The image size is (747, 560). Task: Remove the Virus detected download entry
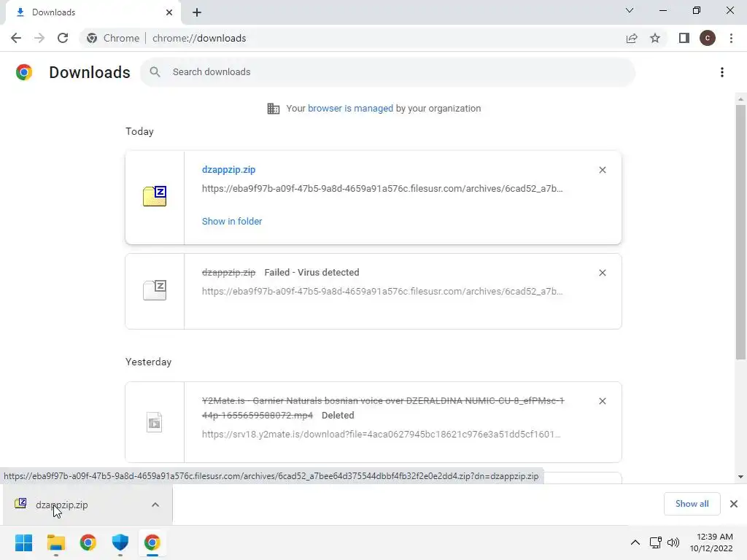tap(603, 273)
